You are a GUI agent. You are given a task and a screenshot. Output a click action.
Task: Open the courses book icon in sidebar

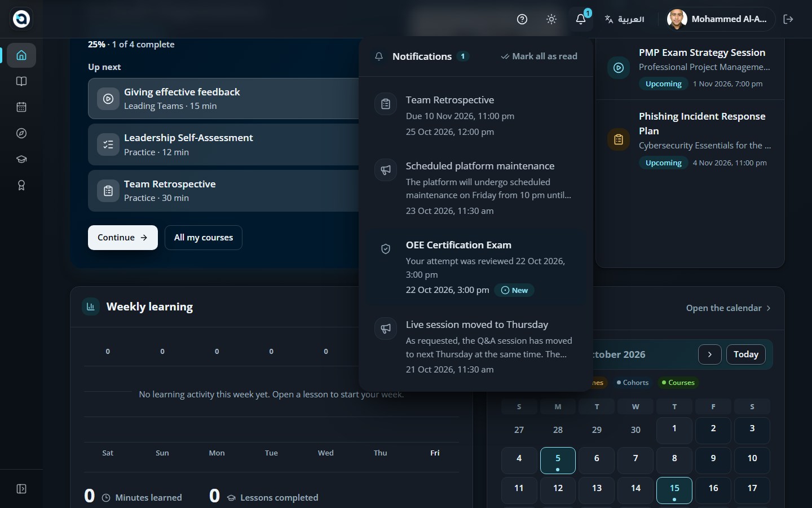click(21, 81)
